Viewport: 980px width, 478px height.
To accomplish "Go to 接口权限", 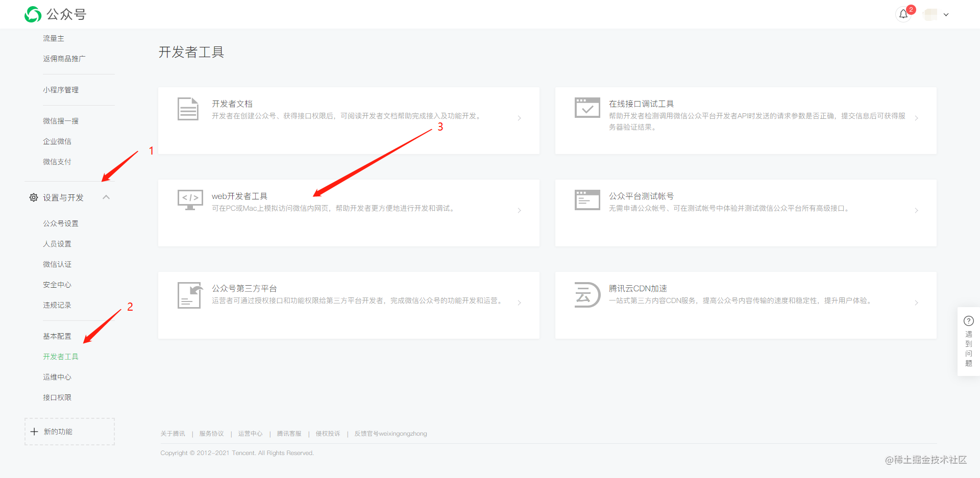I will tap(57, 397).
